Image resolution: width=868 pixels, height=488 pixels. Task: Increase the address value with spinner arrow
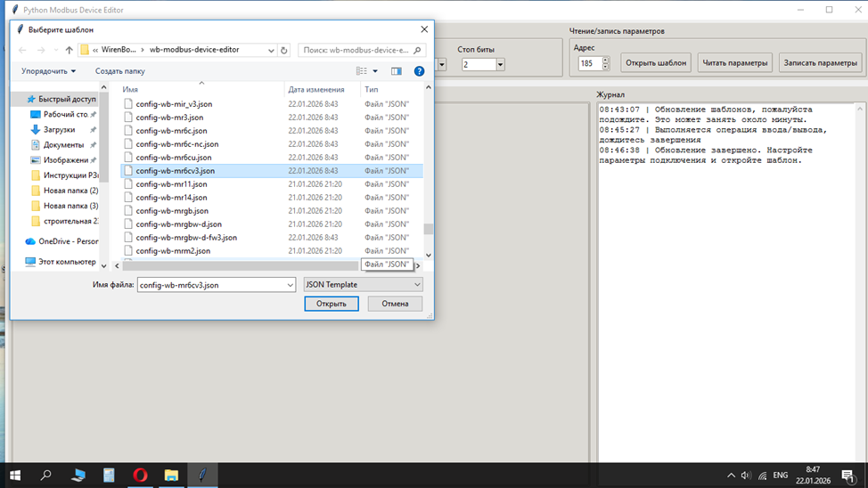pyautogui.click(x=606, y=61)
